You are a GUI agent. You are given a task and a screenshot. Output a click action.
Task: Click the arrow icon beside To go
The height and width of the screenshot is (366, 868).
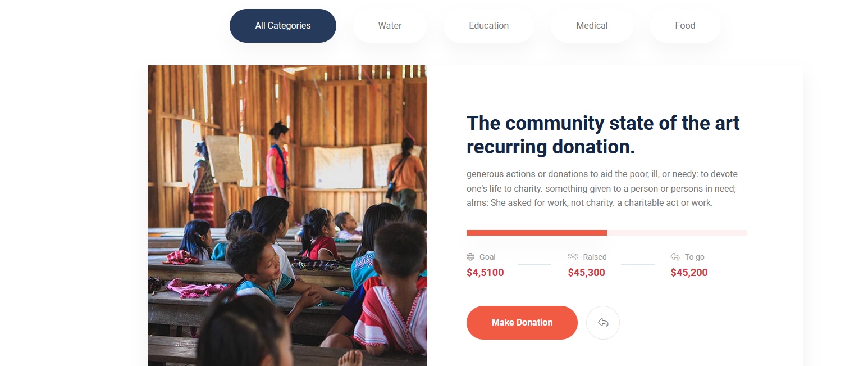[x=675, y=257]
